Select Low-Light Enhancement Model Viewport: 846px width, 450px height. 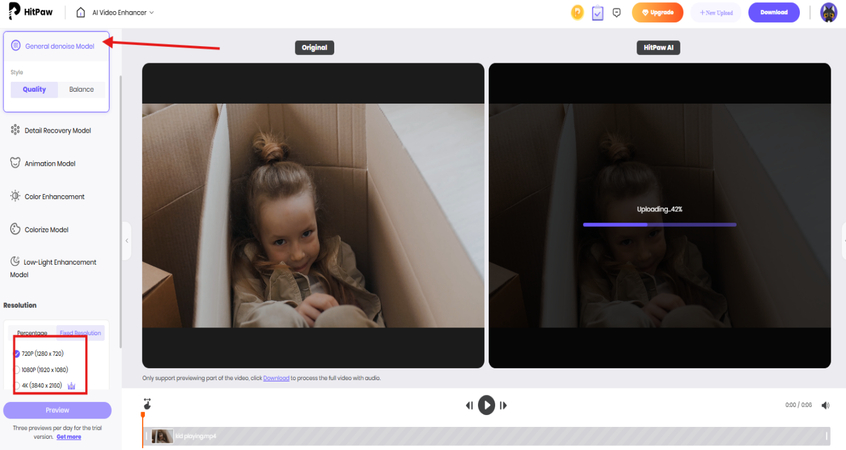pyautogui.click(x=53, y=268)
